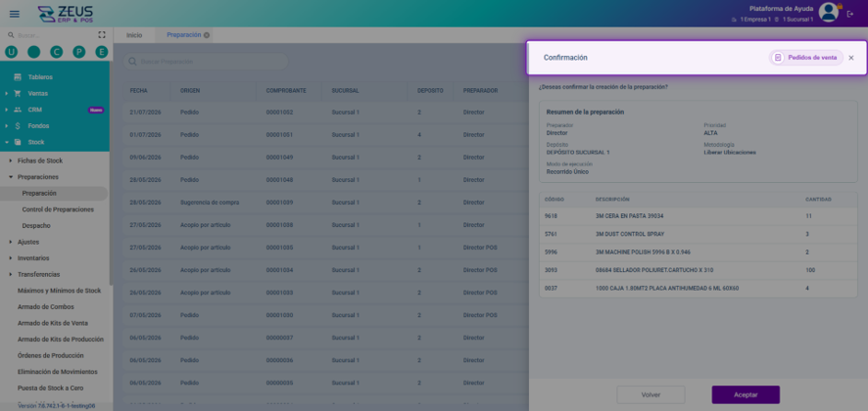Click item 3M CERA EN PASTA 39034

(629, 216)
